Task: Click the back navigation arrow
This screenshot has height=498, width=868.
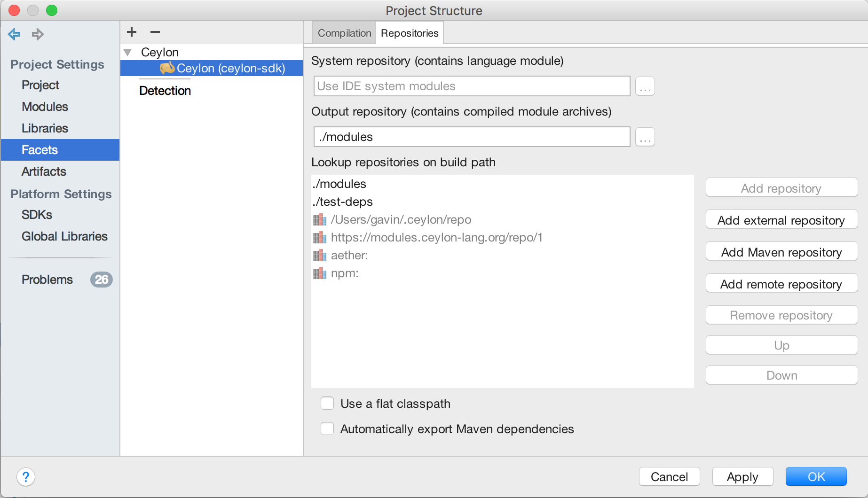Action: point(14,34)
